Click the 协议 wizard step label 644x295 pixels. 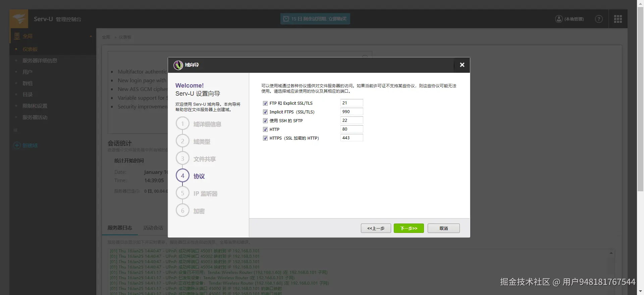coord(199,176)
